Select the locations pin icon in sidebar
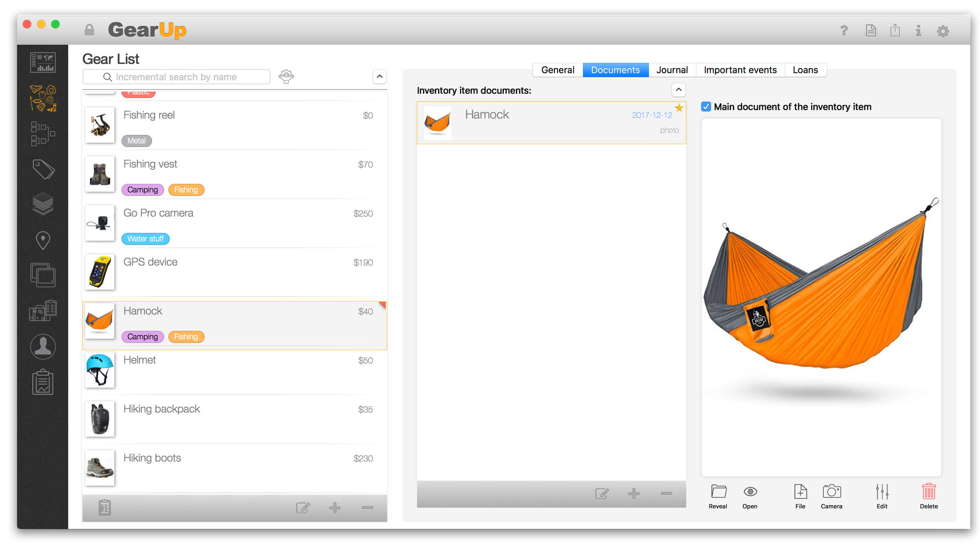 [43, 240]
